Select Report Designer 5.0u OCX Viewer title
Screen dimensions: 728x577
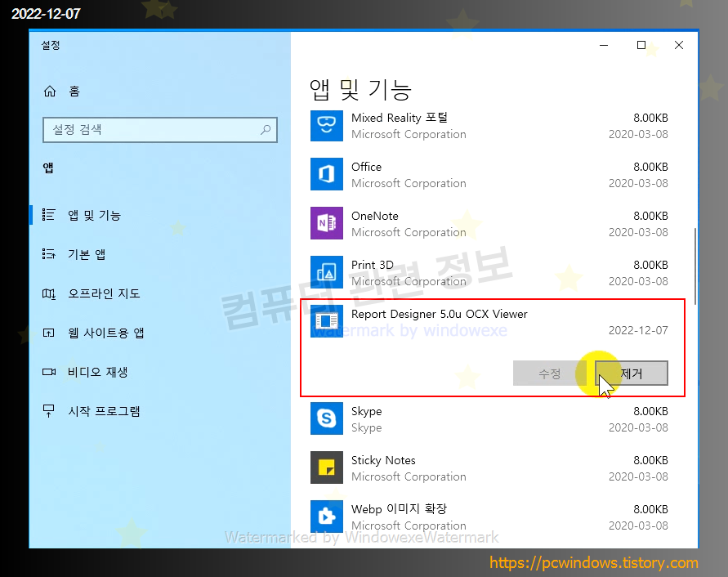[440, 314]
